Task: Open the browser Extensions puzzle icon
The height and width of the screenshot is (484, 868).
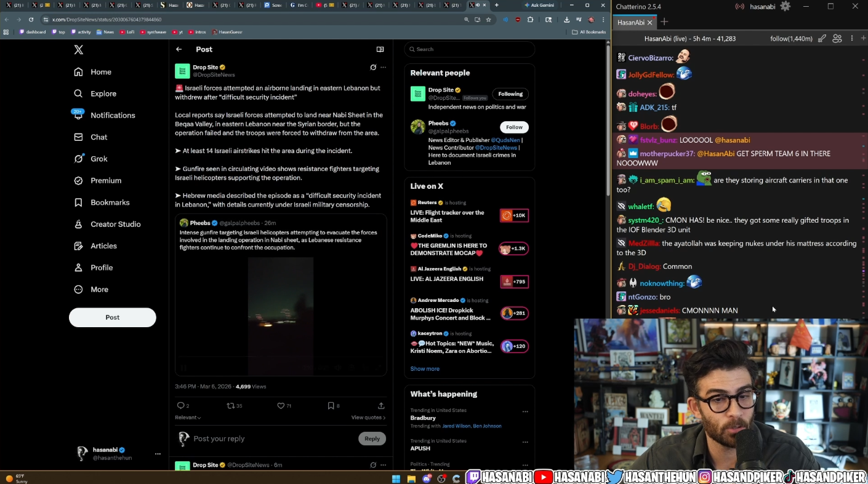Action: (530, 20)
